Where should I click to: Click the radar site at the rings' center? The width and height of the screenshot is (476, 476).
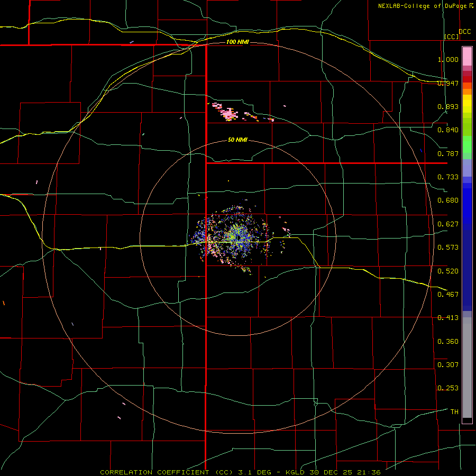(238, 237)
